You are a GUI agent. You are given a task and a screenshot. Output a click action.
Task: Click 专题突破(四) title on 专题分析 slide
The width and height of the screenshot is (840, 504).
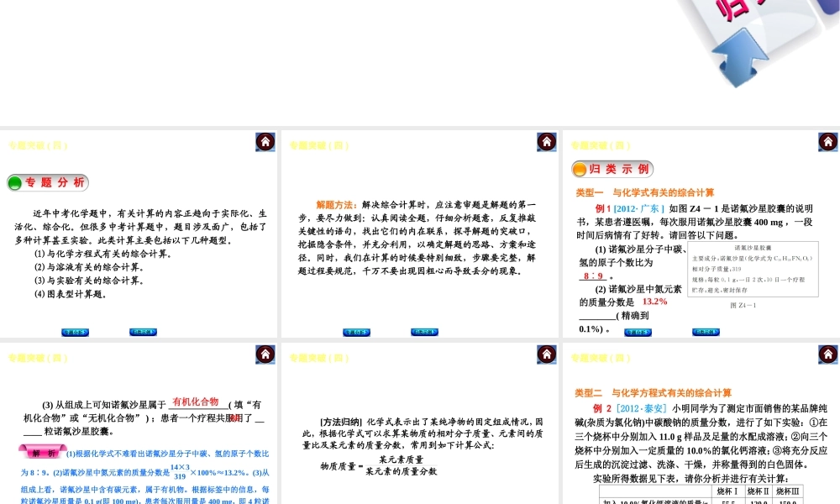point(38,145)
